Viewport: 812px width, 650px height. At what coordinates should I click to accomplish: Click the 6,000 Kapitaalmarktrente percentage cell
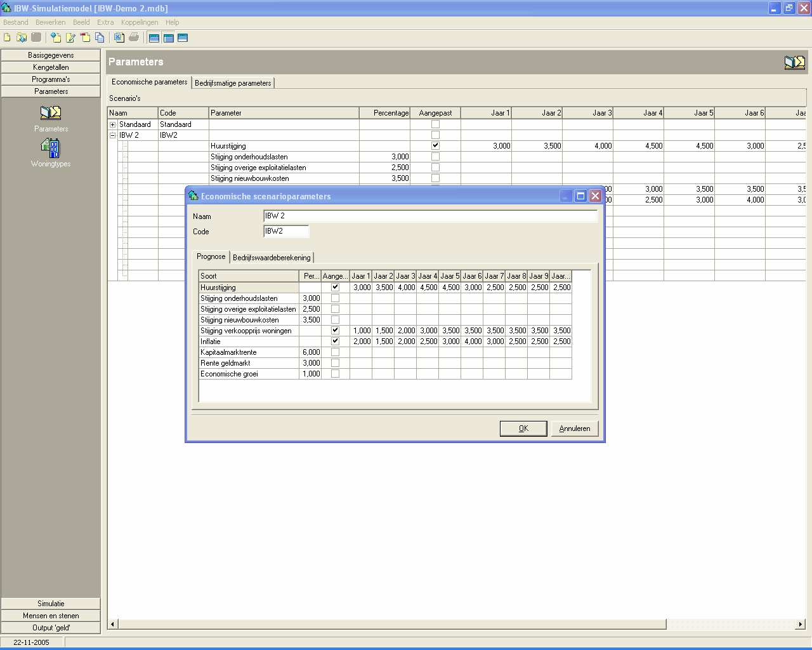pos(310,352)
